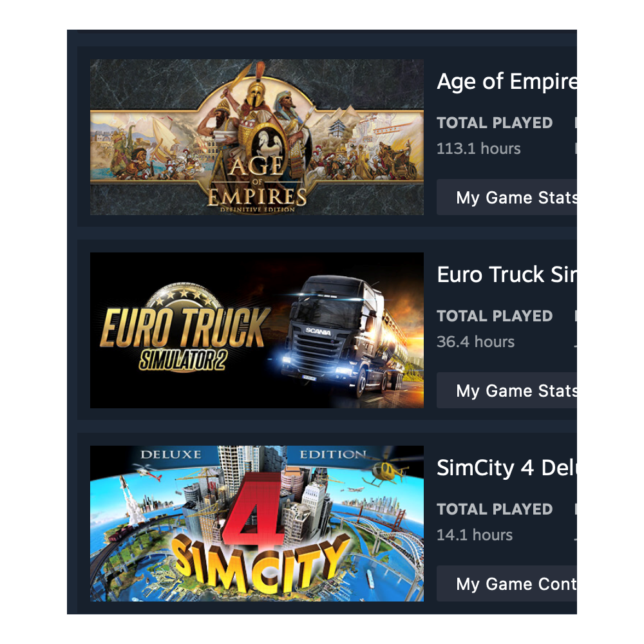Click the SimCity 4 Deluxe game title
This screenshot has height=644, width=644.
(x=507, y=468)
